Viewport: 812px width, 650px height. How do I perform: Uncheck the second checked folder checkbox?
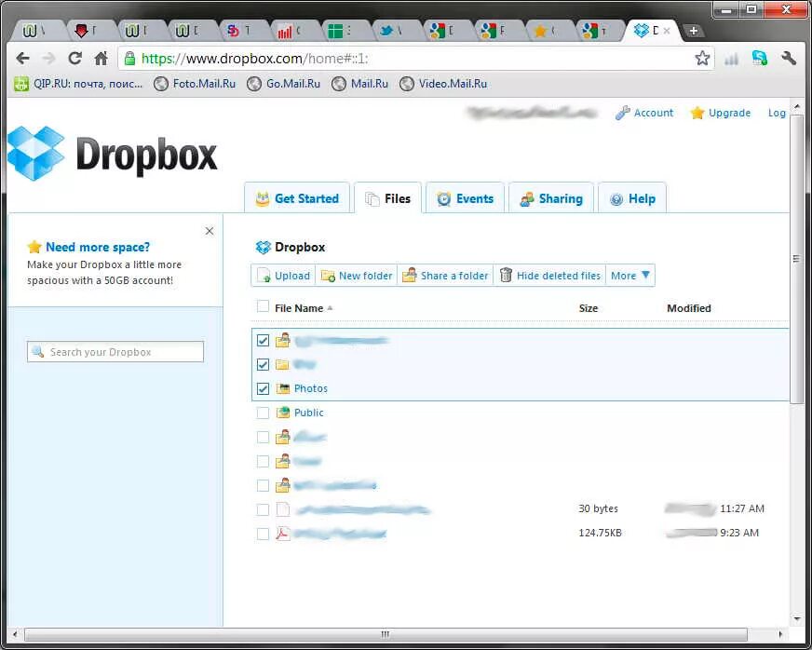pos(264,365)
